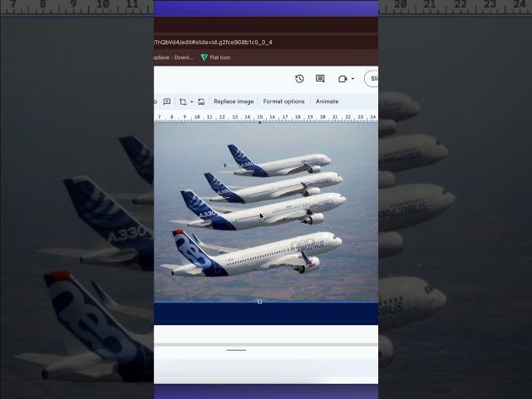Viewport: 532px width, 399px height.
Task: Click the browser address bar URL
Action: (x=213, y=42)
